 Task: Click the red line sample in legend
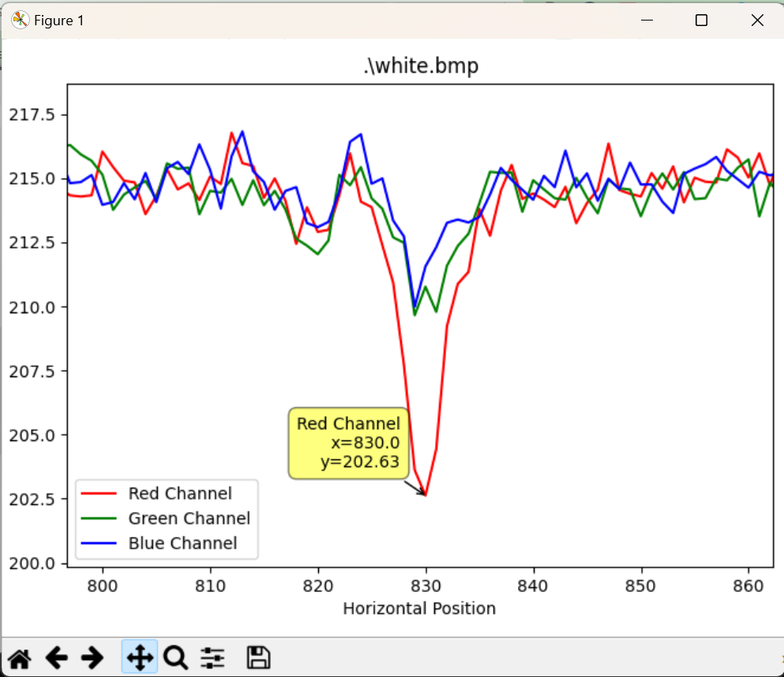[99, 494]
